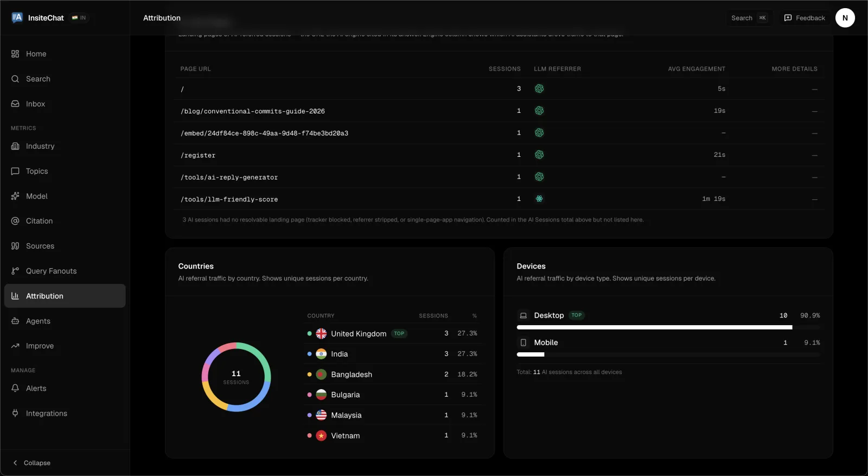
Task: Click the Sources quote icon
Action: 15,246
